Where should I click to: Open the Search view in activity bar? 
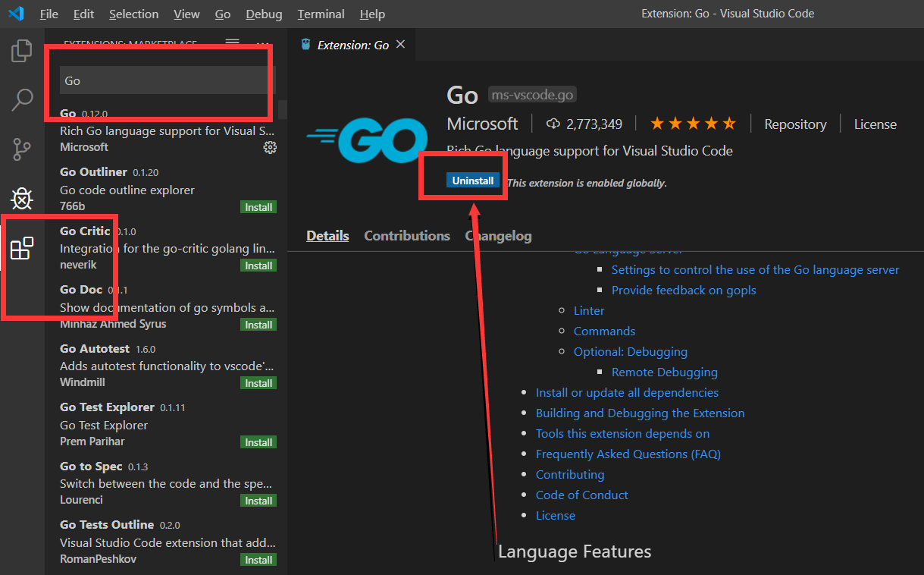[22, 99]
